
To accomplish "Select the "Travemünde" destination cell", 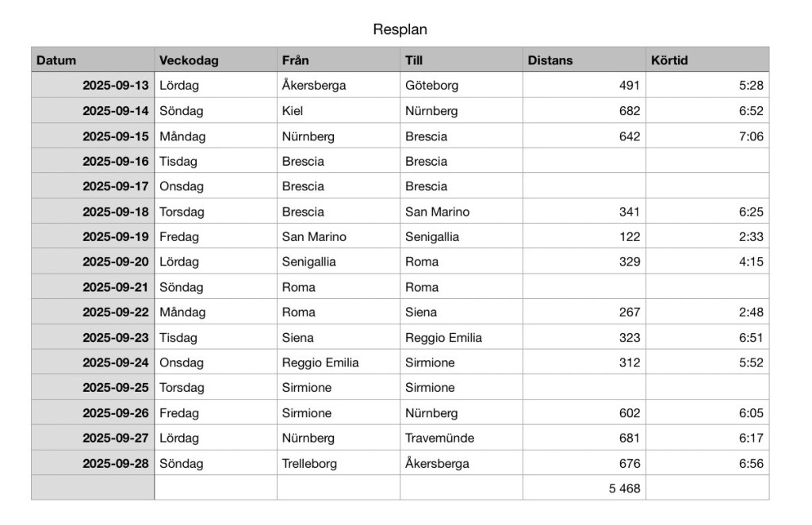I will pos(441,438).
